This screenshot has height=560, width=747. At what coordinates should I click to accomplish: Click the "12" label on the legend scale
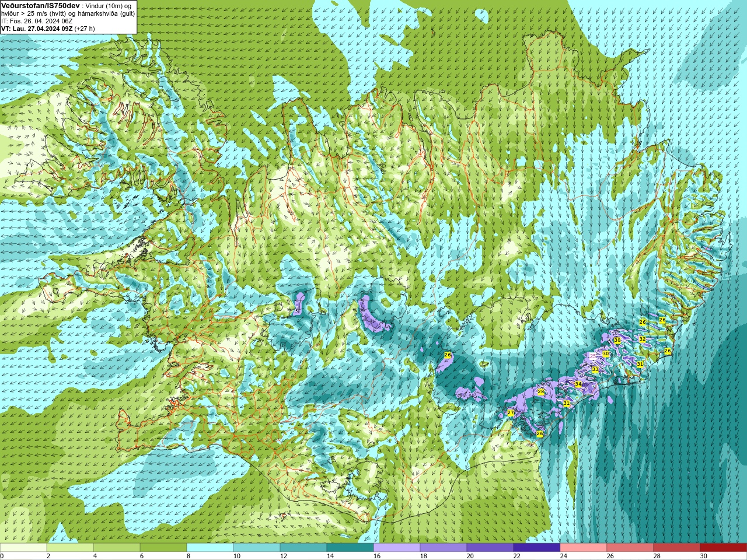pyautogui.click(x=284, y=556)
